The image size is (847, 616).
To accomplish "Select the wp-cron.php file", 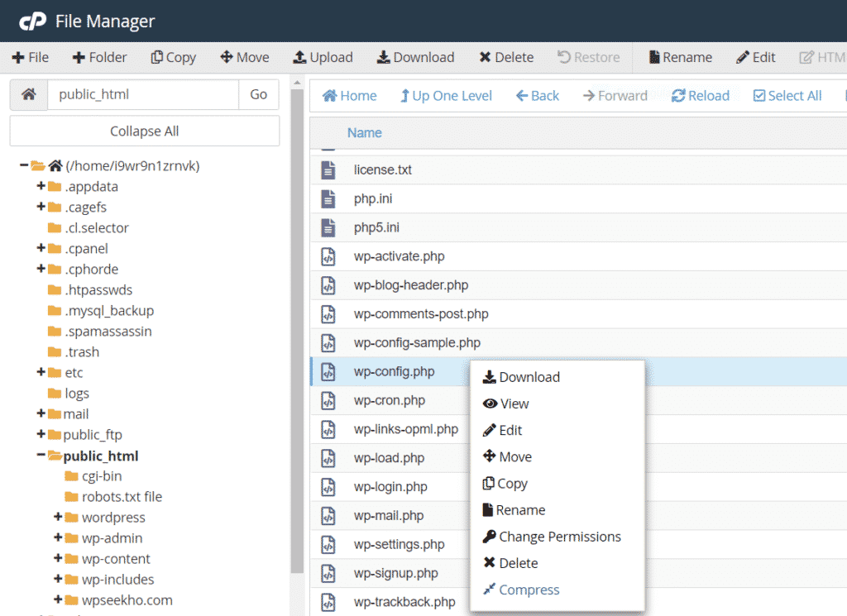I will (x=390, y=400).
